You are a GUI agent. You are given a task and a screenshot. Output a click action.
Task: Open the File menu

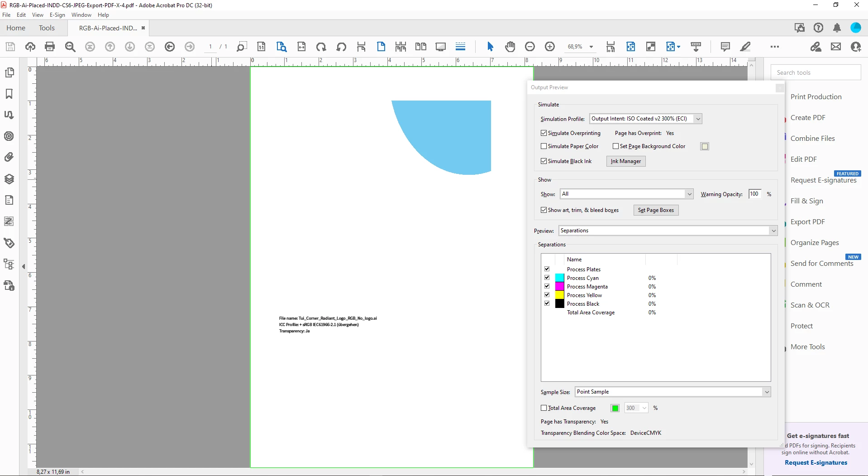[6, 15]
